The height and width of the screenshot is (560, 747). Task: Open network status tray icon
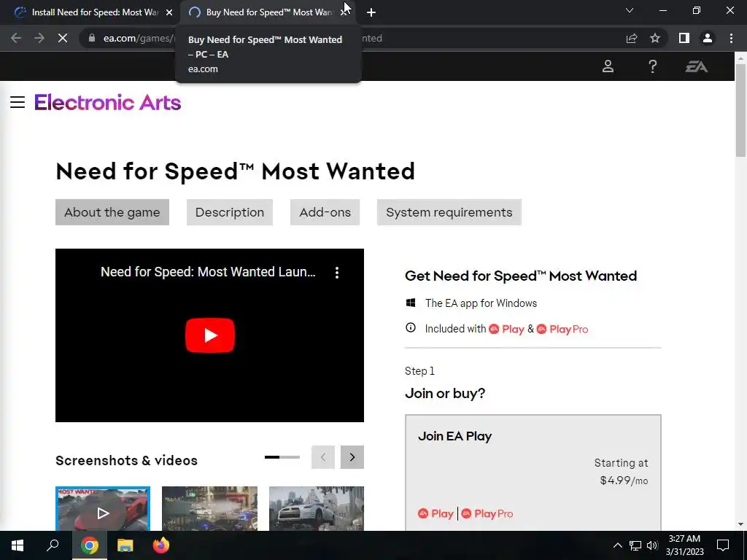(x=635, y=545)
